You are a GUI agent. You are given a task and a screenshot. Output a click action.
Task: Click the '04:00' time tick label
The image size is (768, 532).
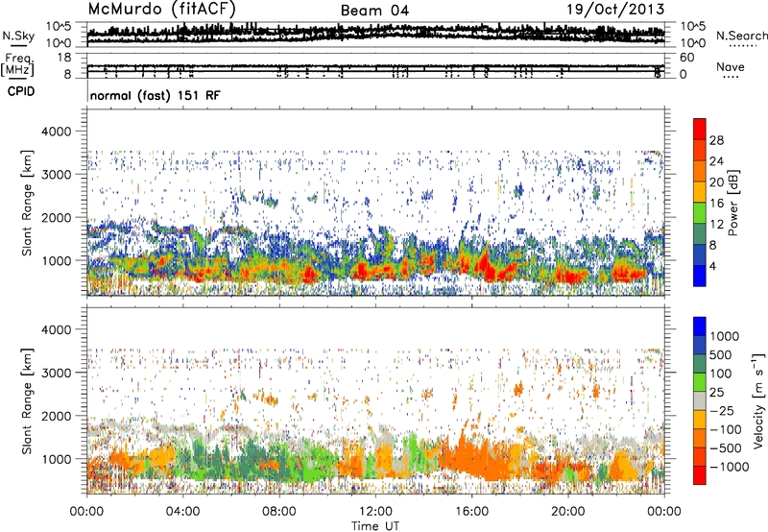[x=182, y=512]
